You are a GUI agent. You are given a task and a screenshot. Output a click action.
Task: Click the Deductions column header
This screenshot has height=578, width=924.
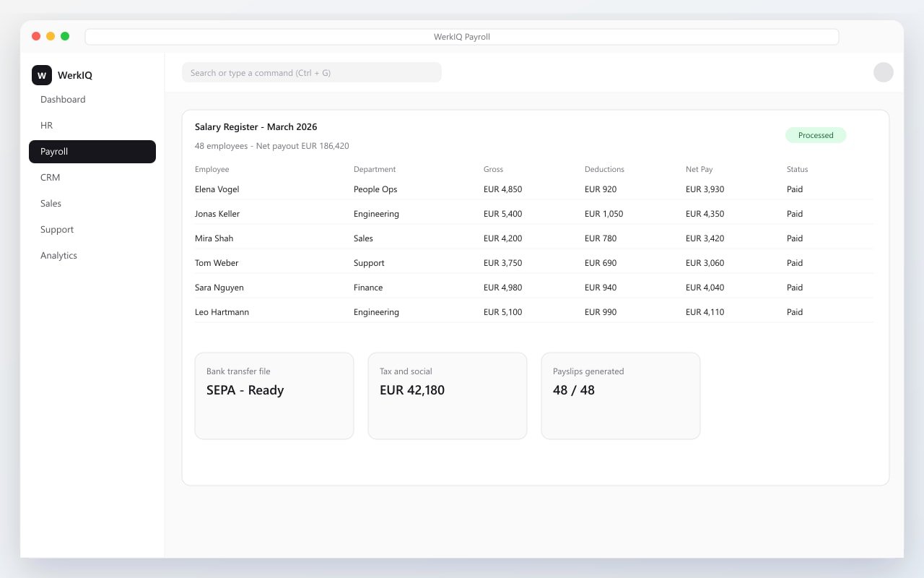(604, 169)
